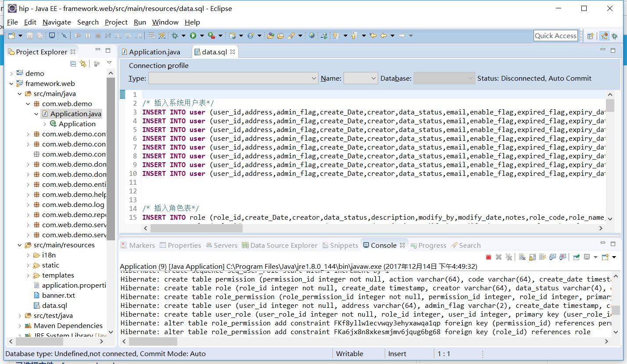Switch to the Java EE perspective icon

coord(604,36)
